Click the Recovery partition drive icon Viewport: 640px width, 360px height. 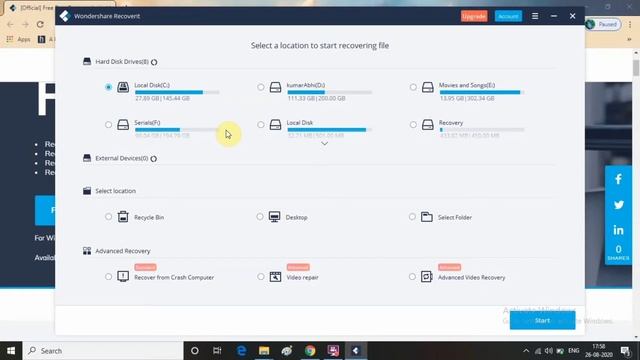428,124
